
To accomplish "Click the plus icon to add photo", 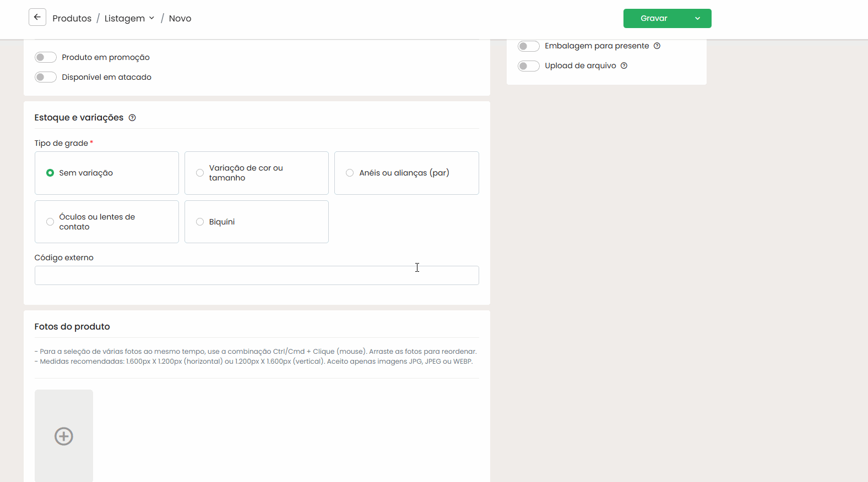I will 64,436.
